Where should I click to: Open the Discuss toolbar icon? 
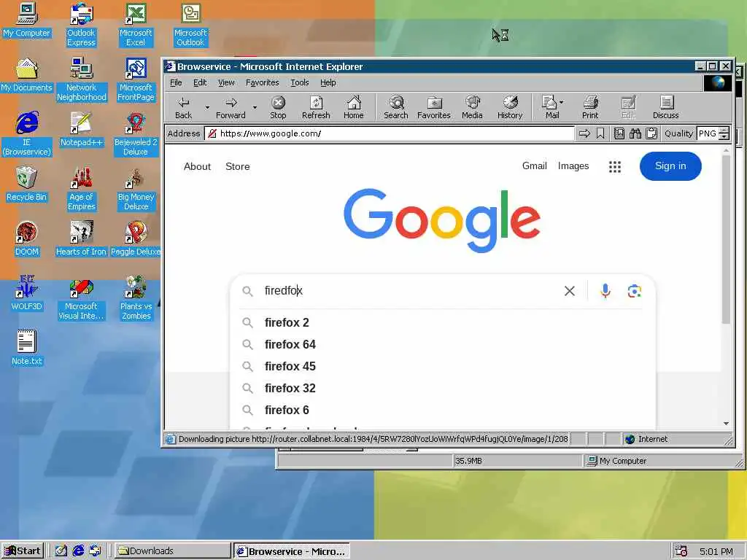[666, 108]
